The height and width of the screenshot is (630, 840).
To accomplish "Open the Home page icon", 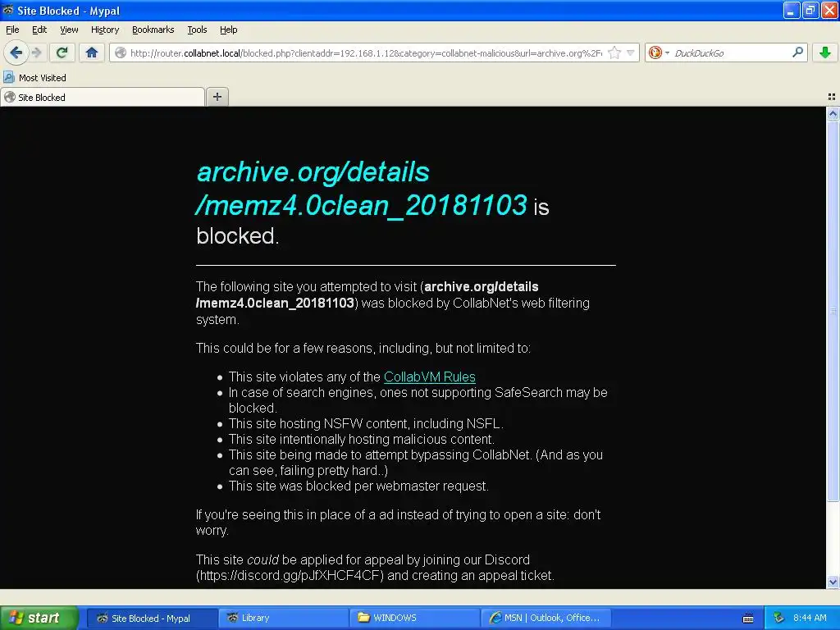I will tap(92, 52).
